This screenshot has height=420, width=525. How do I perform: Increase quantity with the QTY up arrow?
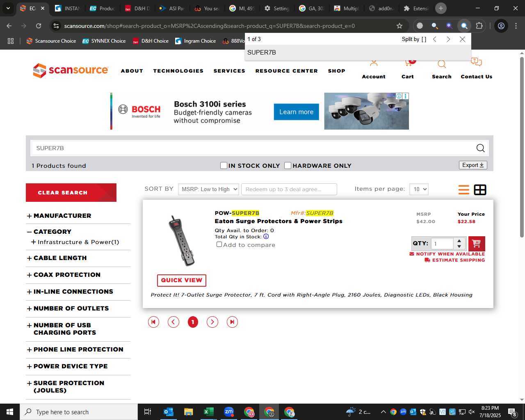point(459,241)
